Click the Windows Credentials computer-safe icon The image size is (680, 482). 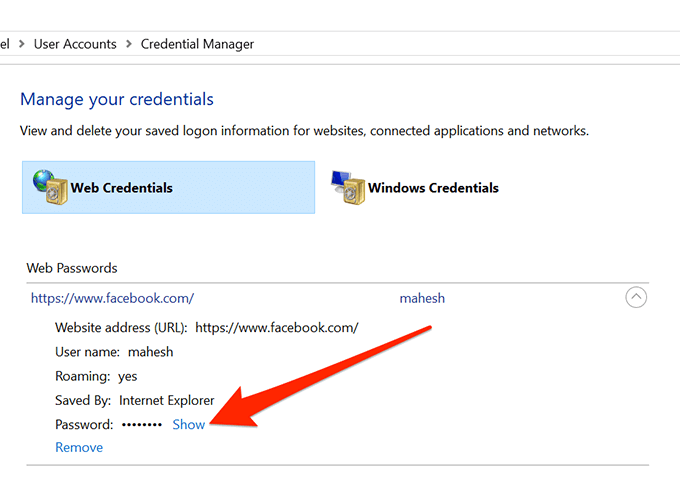[x=346, y=187]
